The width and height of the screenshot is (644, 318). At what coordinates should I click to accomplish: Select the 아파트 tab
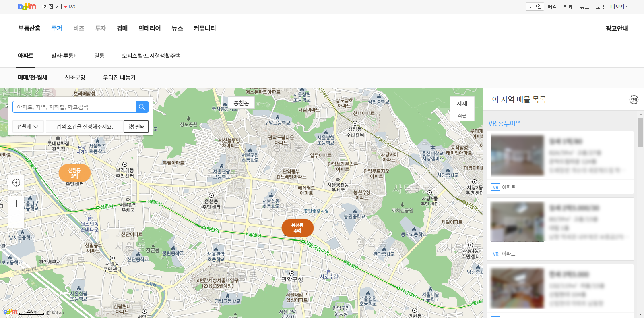25,56
